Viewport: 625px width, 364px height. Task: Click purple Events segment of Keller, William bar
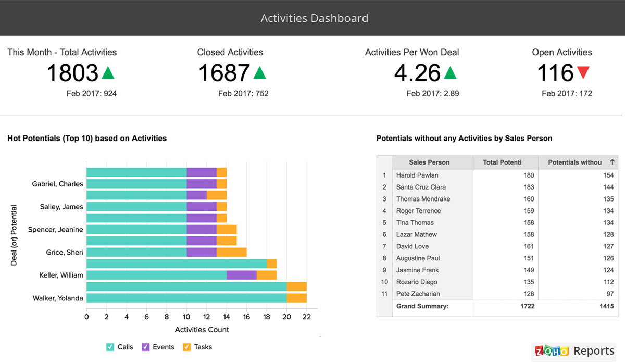click(x=241, y=275)
